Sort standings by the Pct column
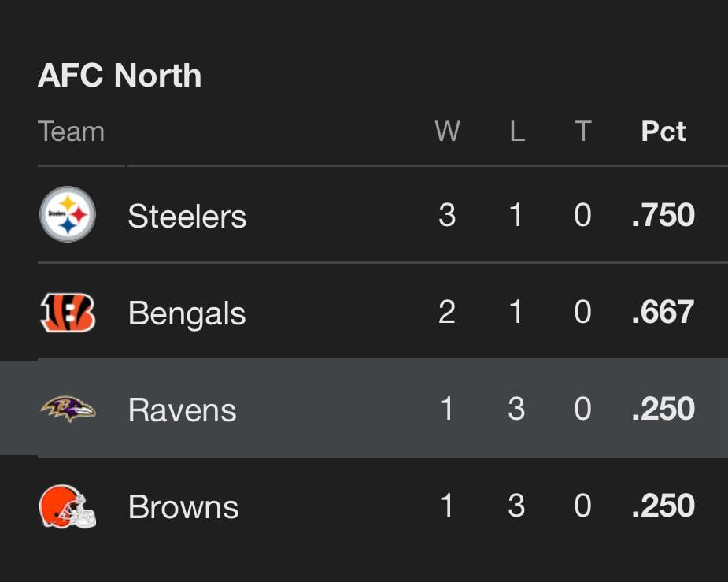 (663, 132)
